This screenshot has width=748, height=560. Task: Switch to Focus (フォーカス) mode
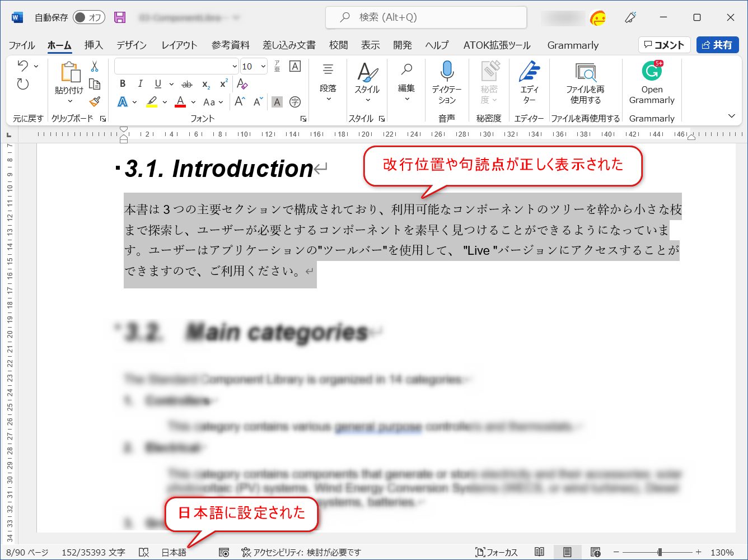click(497, 552)
